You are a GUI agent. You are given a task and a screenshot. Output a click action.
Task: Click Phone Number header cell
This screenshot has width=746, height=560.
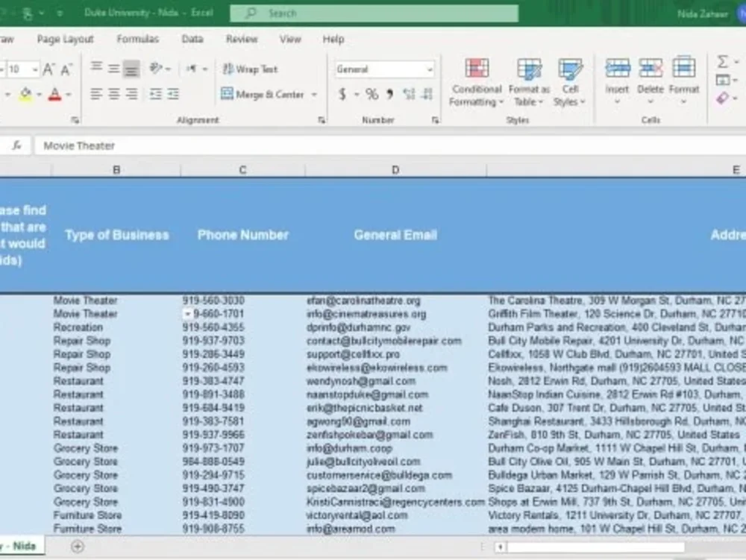[242, 235]
